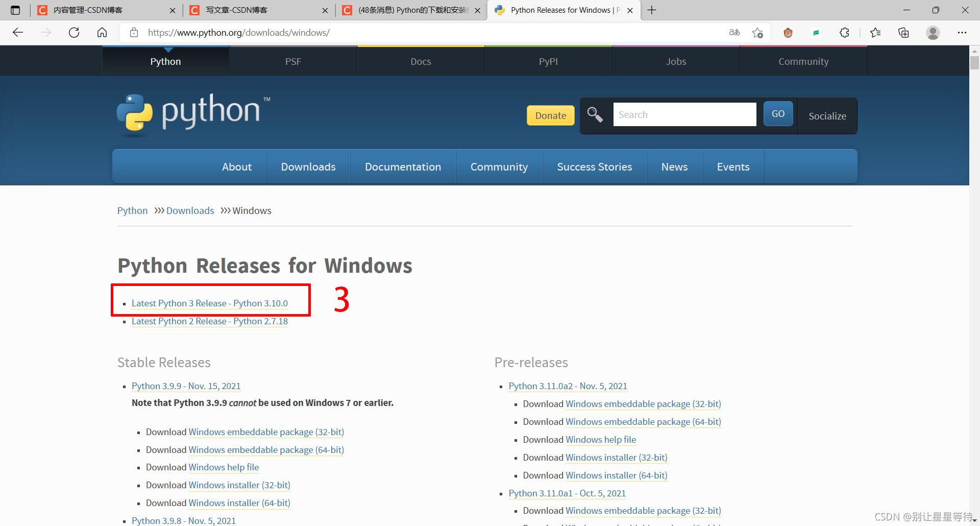Open the Docs top navigation tab
980x526 pixels.
(421, 61)
